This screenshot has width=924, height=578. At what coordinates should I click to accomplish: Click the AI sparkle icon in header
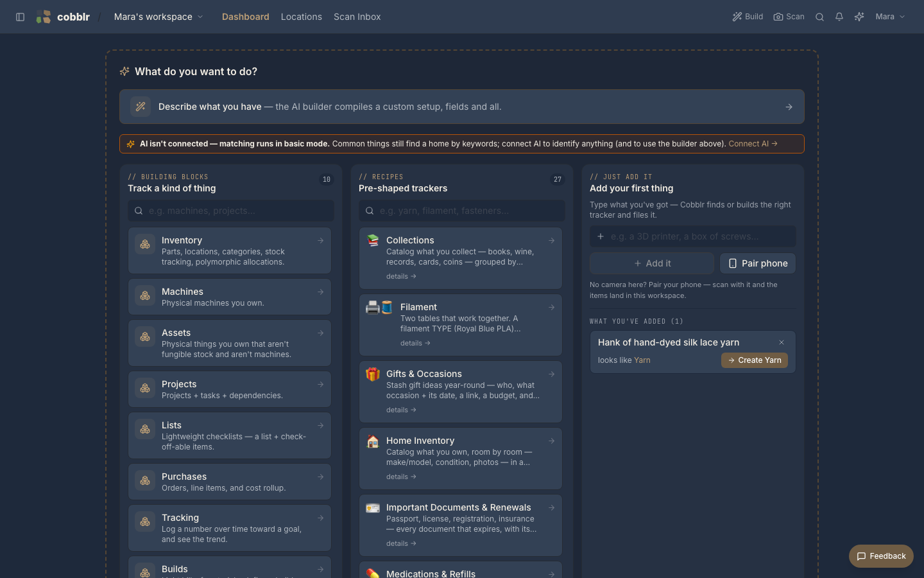pyautogui.click(x=859, y=17)
